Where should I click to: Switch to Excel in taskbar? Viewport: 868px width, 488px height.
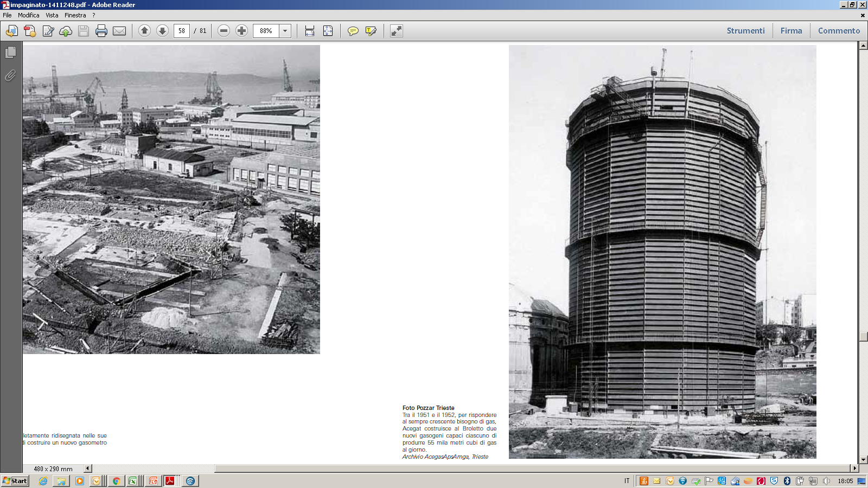pyautogui.click(x=133, y=481)
